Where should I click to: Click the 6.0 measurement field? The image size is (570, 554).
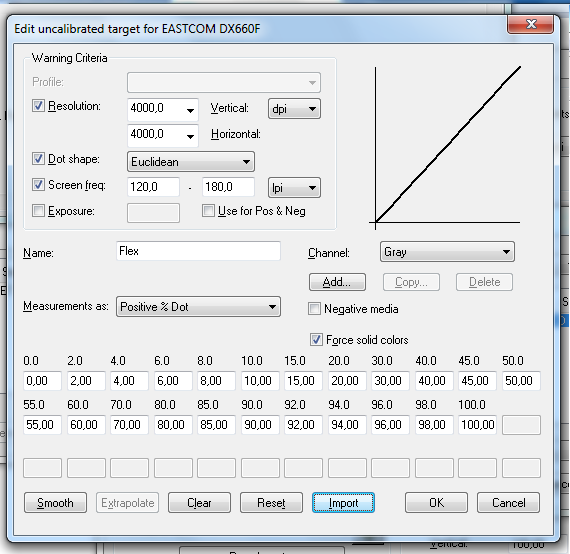(x=173, y=381)
